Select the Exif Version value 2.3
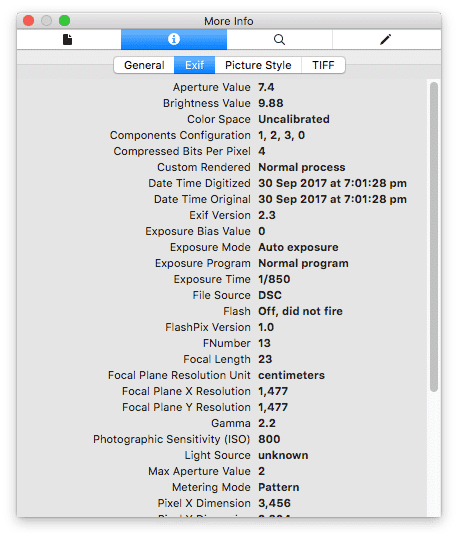This screenshot has height=538, width=458. 267,215
